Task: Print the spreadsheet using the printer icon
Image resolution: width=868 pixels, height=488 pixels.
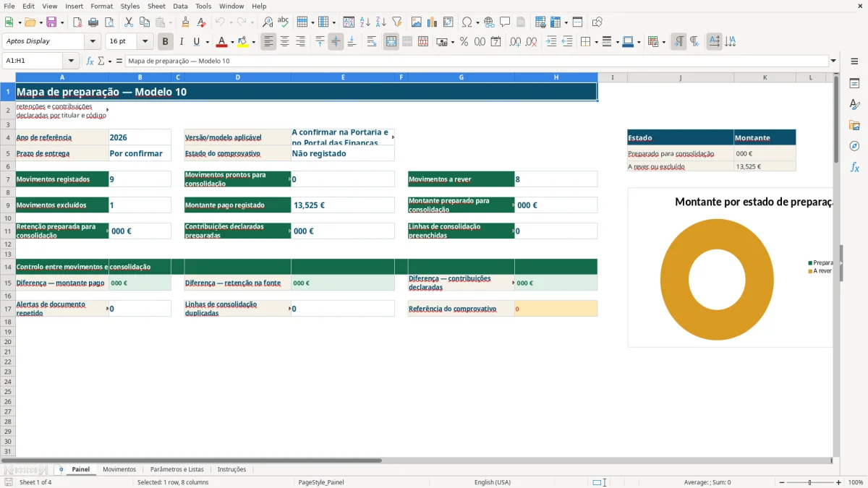Action: 93,22
